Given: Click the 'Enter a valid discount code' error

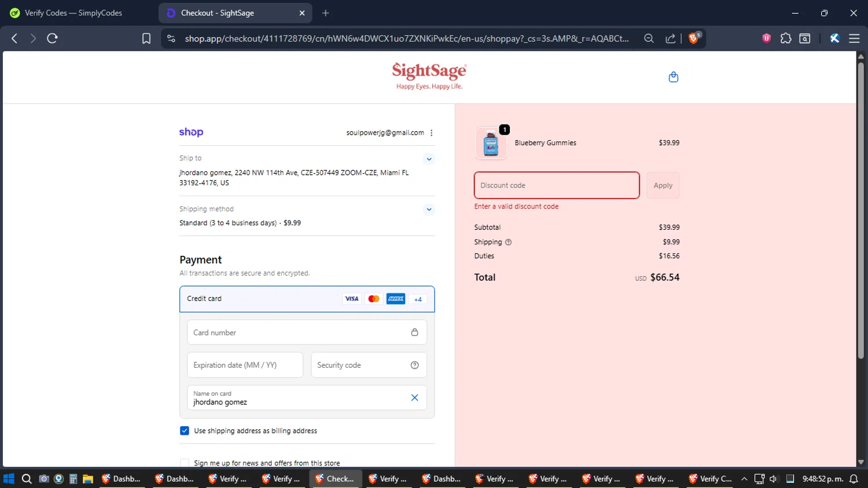Looking at the screenshot, I should click(x=516, y=207).
